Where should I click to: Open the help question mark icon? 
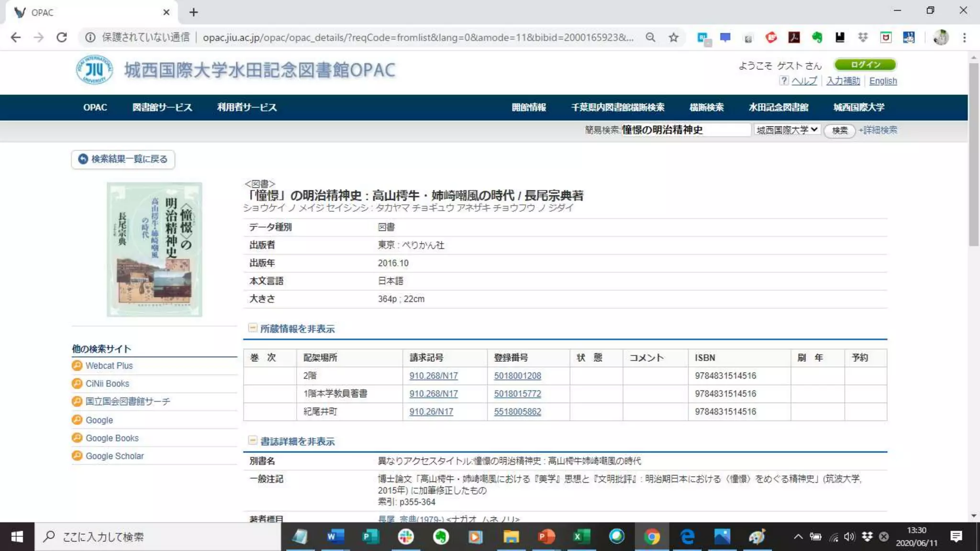pyautogui.click(x=783, y=81)
